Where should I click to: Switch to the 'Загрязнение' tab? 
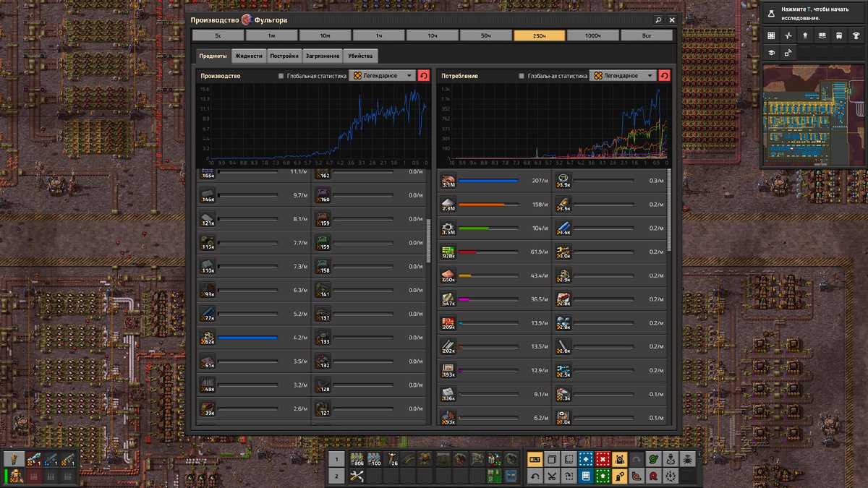323,56
